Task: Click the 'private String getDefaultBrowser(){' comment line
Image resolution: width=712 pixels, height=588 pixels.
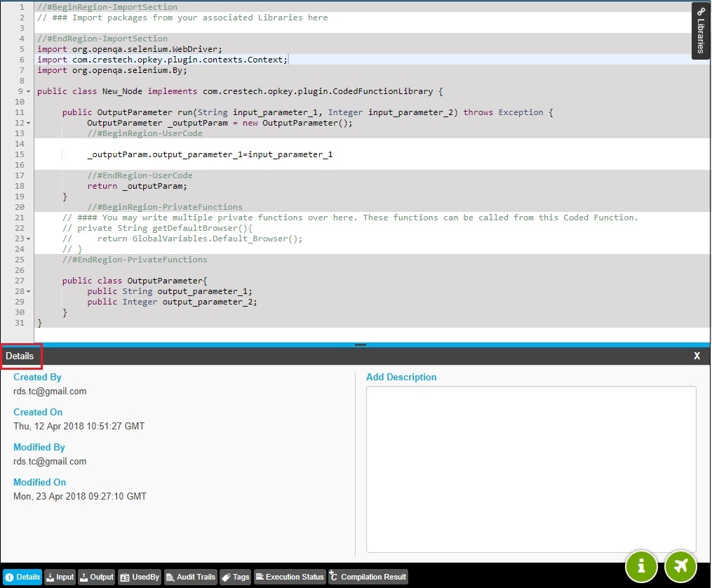Action: pyautogui.click(x=157, y=228)
